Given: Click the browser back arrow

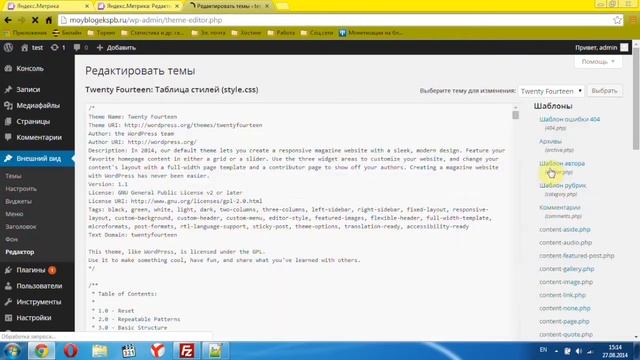Looking at the screenshot, I should pyautogui.click(x=8, y=20).
